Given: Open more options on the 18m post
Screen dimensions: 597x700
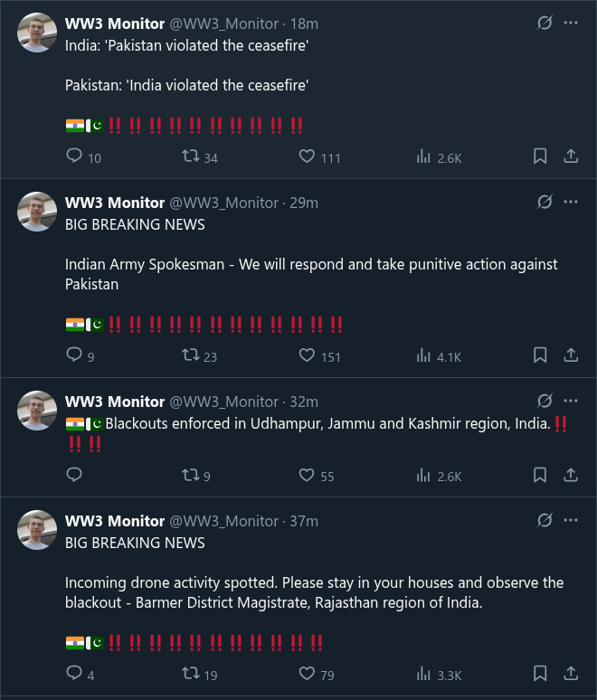Looking at the screenshot, I should [x=571, y=23].
